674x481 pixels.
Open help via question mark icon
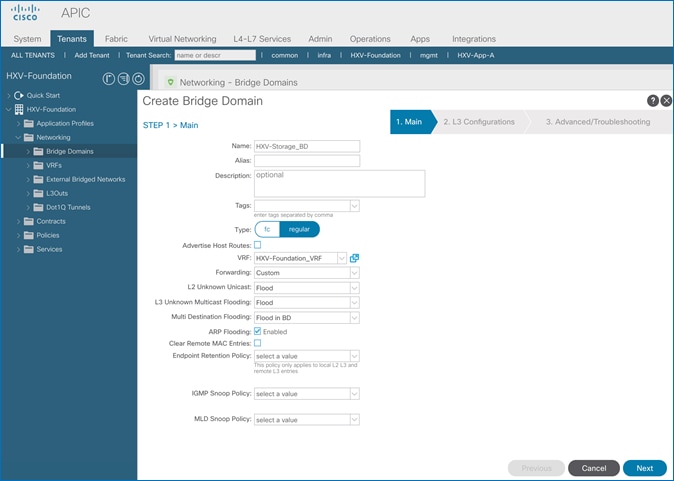(x=653, y=101)
